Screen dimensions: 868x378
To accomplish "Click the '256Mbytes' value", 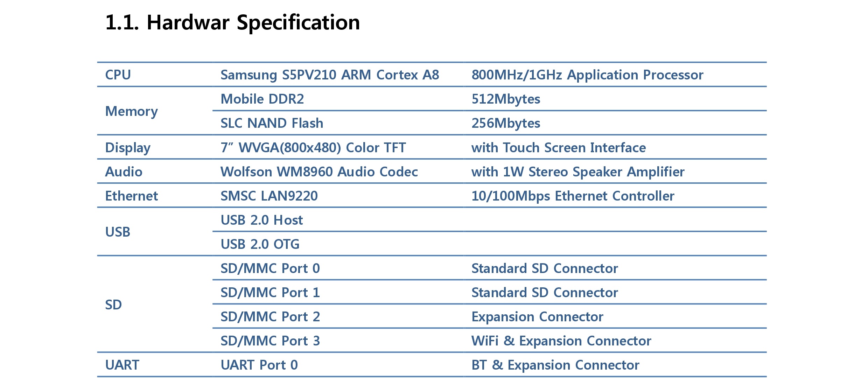I will (x=506, y=123).
